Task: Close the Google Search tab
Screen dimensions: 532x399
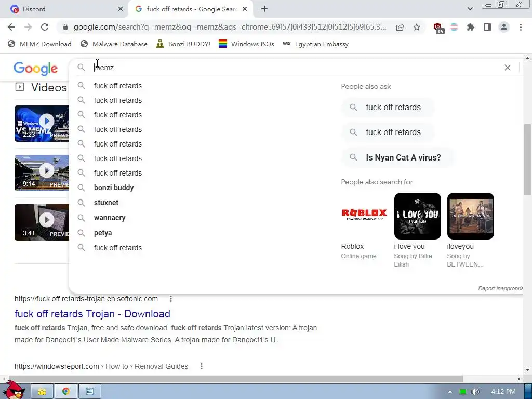Action: pos(245,9)
